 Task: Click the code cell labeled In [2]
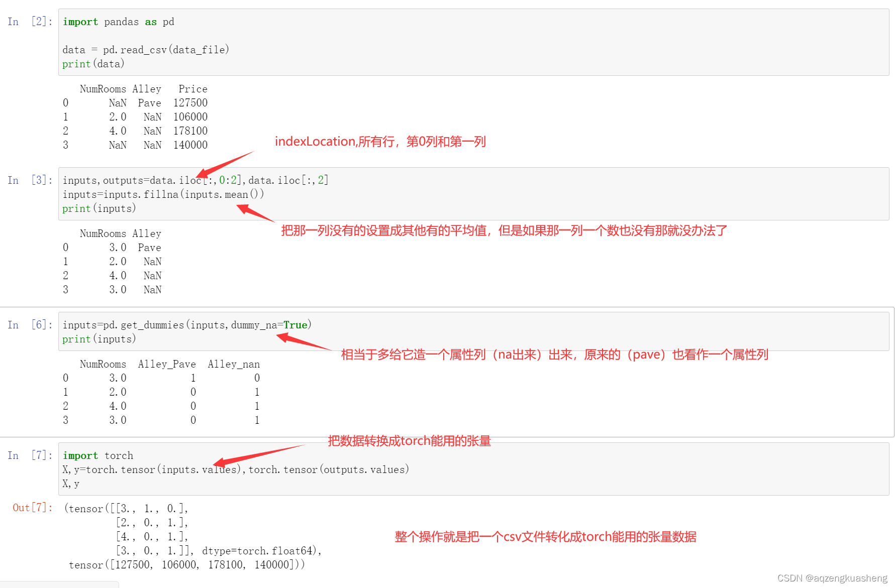(x=473, y=42)
